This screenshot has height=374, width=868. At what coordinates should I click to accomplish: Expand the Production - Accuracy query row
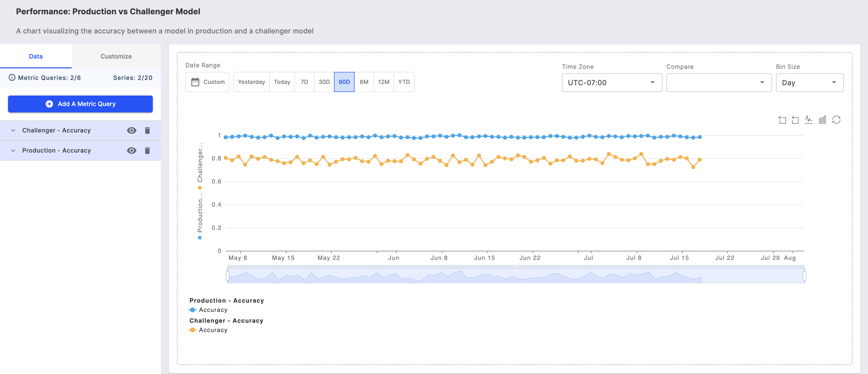[x=13, y=151]
